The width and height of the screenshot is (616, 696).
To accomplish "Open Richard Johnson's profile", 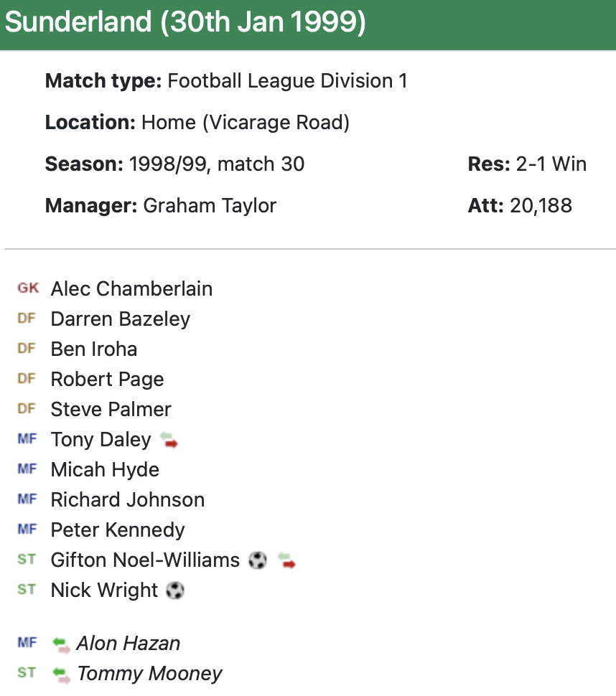I will click(x=127, y=500).
